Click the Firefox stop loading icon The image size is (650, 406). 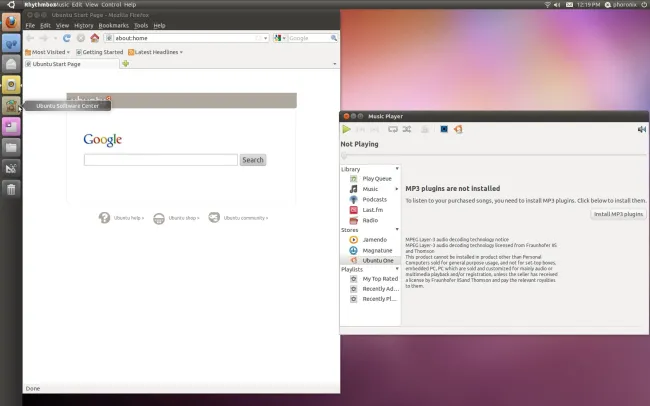pos(81,38)
